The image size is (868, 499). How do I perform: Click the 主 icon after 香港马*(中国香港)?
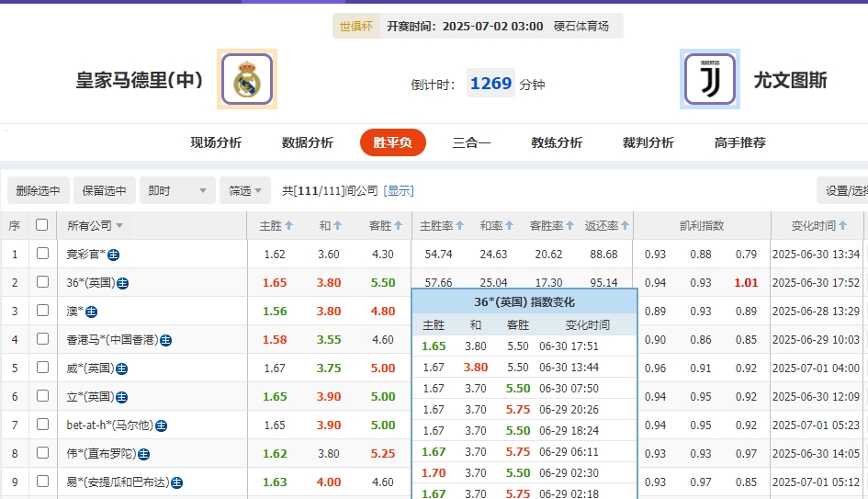coord(165,340)
